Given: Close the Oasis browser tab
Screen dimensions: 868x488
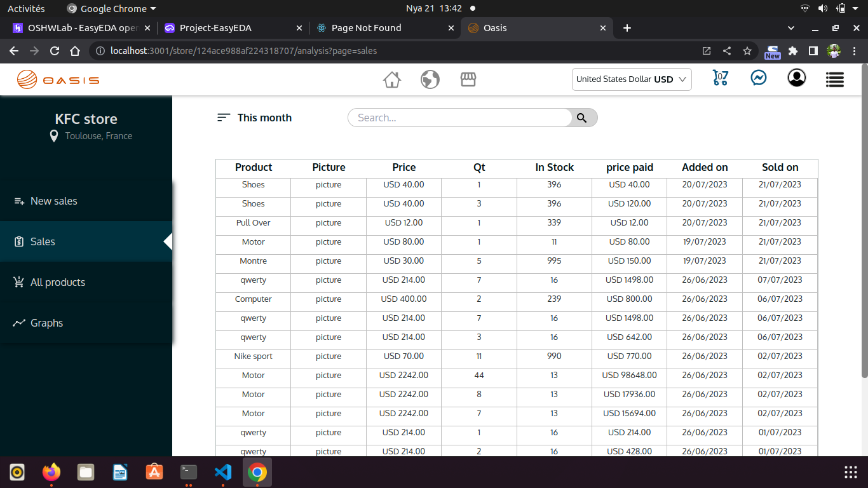Looking at the screenshot, I should click(604, 28).
